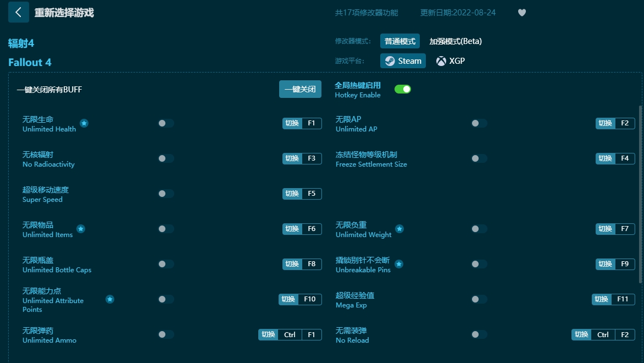Screen dimensions: 644x363
Task: Toggle the global Hotkey Enable switch
Action: pyautogui.click(x=402, y=89)
